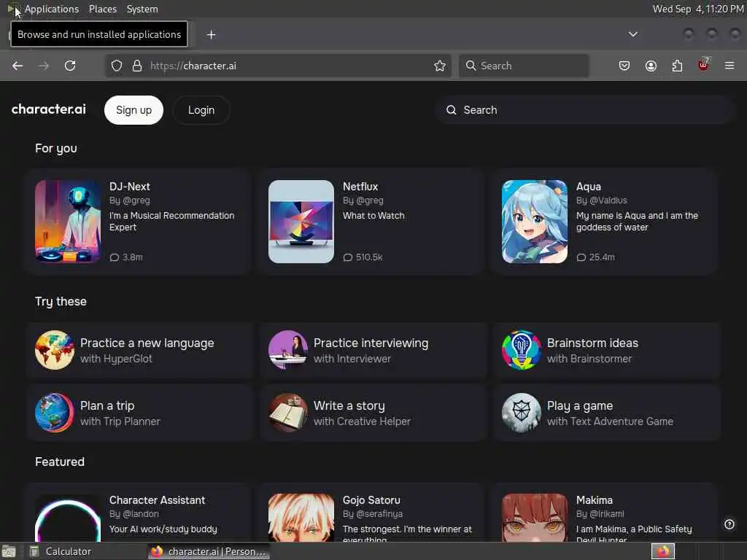Choose Play a game
Viewport: 747px width, 560px height.
606,413
